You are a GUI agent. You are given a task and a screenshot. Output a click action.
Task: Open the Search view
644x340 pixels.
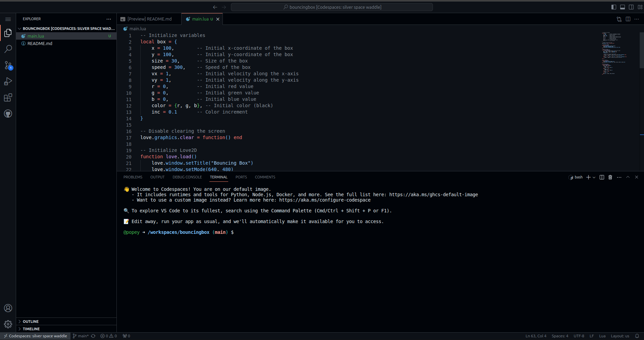pyautogui.click(x=8, y=49)
